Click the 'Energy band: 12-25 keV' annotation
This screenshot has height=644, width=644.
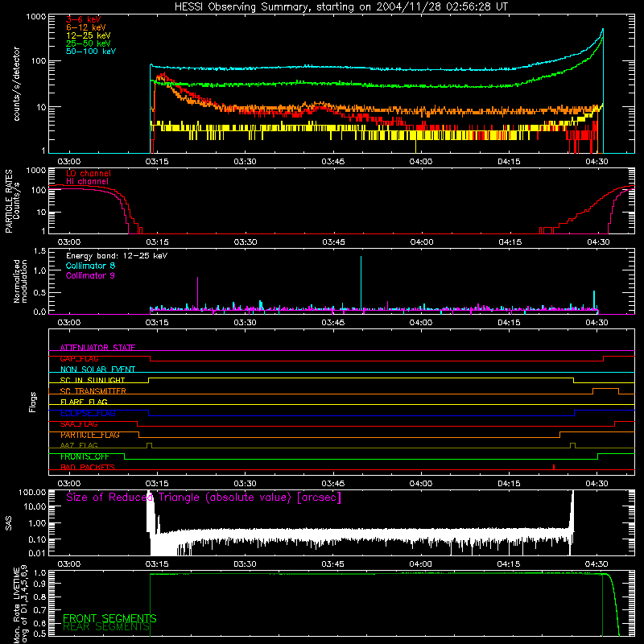tap(117, 256)
